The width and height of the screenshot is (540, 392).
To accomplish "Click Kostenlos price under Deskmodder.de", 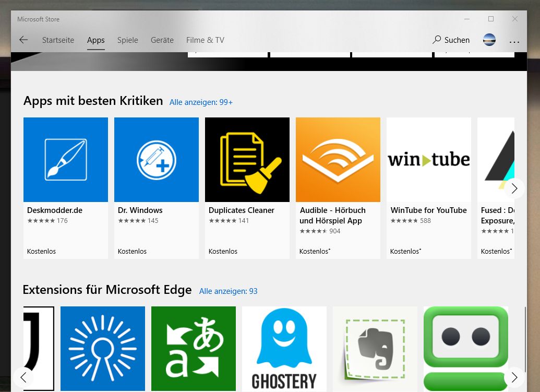I will click(41, 252).
